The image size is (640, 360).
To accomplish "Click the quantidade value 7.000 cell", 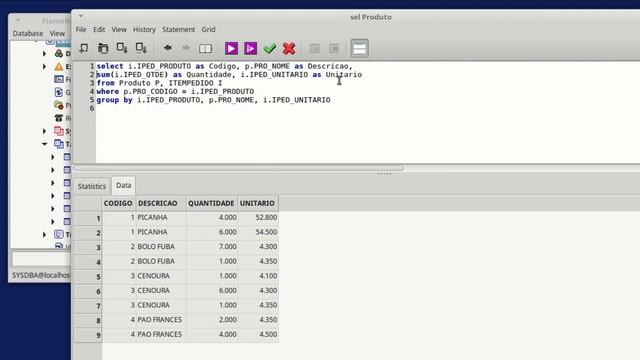I will [212, 247].
